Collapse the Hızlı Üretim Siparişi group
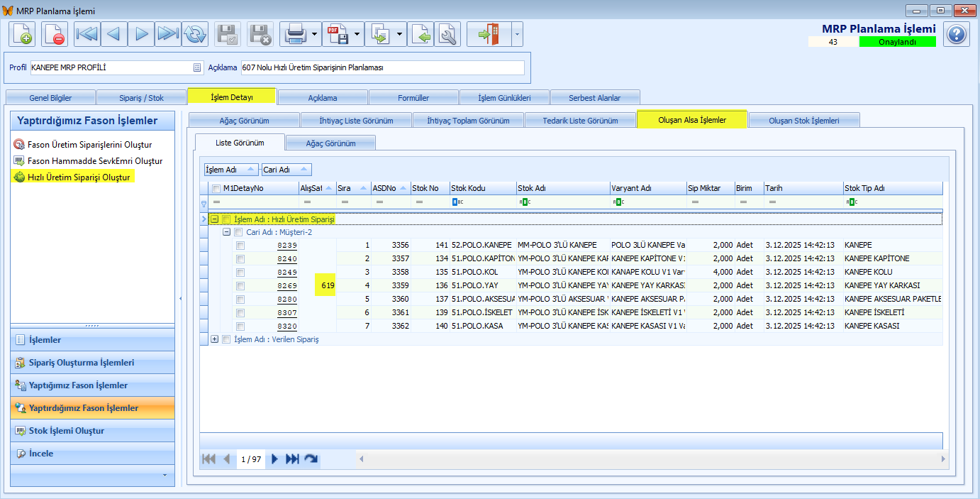The width and height of the screenshot is (980, 499). 214,219
